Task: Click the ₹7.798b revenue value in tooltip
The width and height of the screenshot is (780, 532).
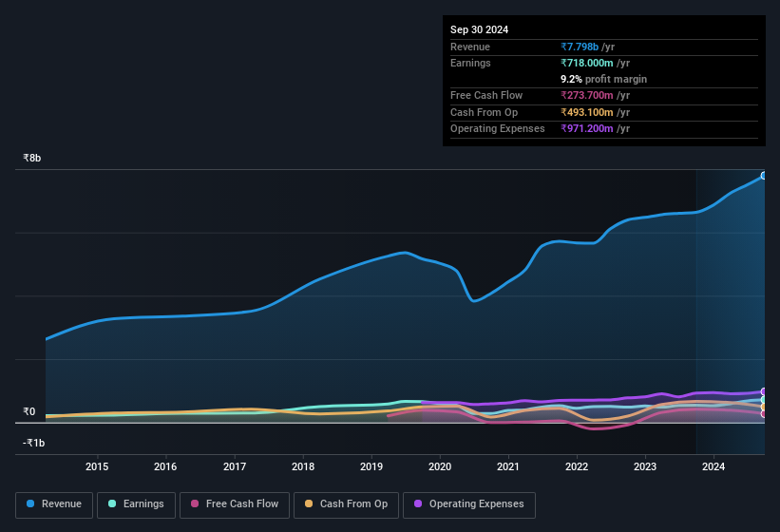Action: tap(580, 47)
